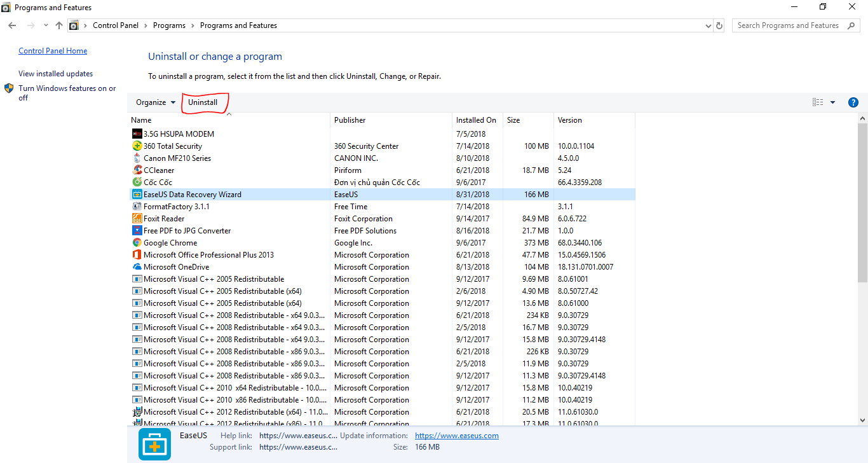Click the Forward navigation arrow
Viewport: 868px width, 463px height.
click(x=31, y=25)
